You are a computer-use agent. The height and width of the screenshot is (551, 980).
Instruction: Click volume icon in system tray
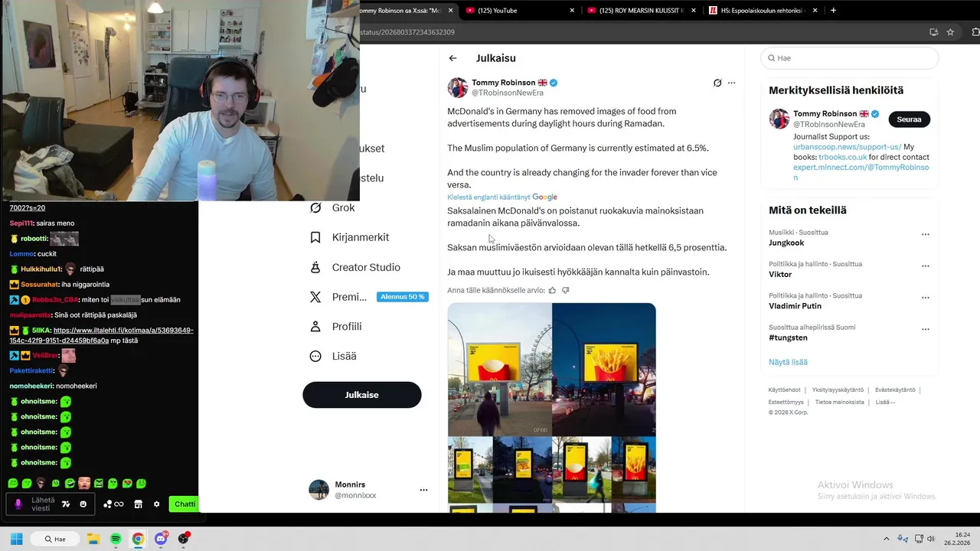click(931, 539)
